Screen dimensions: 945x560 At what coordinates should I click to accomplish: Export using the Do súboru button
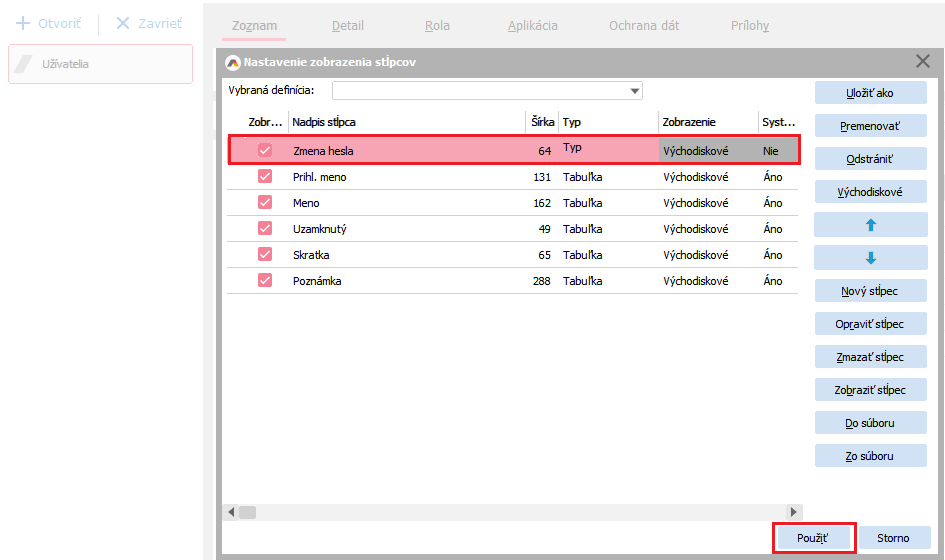(x=870, y=423)
